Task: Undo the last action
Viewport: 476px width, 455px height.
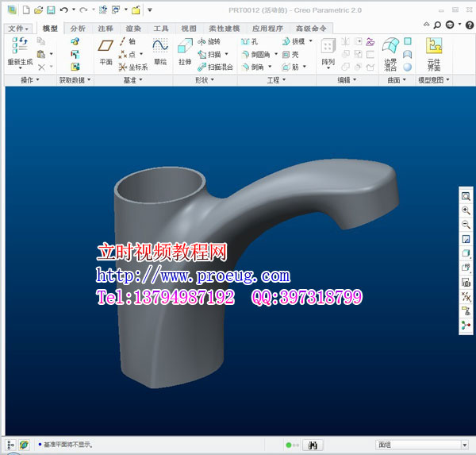Action: click(63, 10)
